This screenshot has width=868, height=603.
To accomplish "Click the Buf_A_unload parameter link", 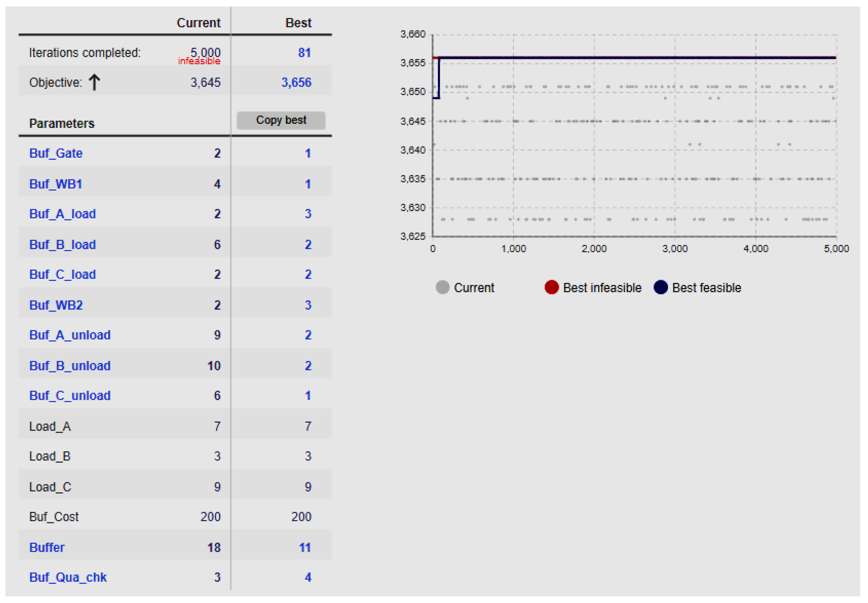I will [70, 335].
